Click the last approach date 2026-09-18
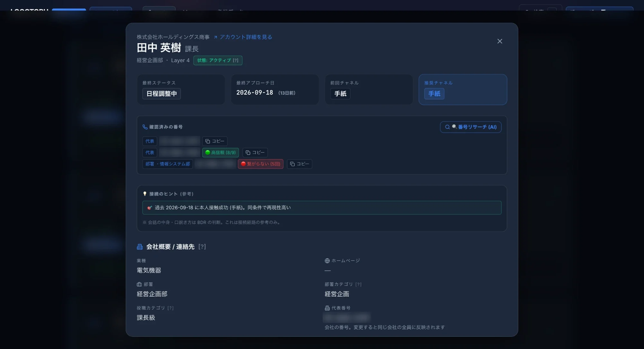The width and height of the screenshot is (644, 349). pos(255,93)
